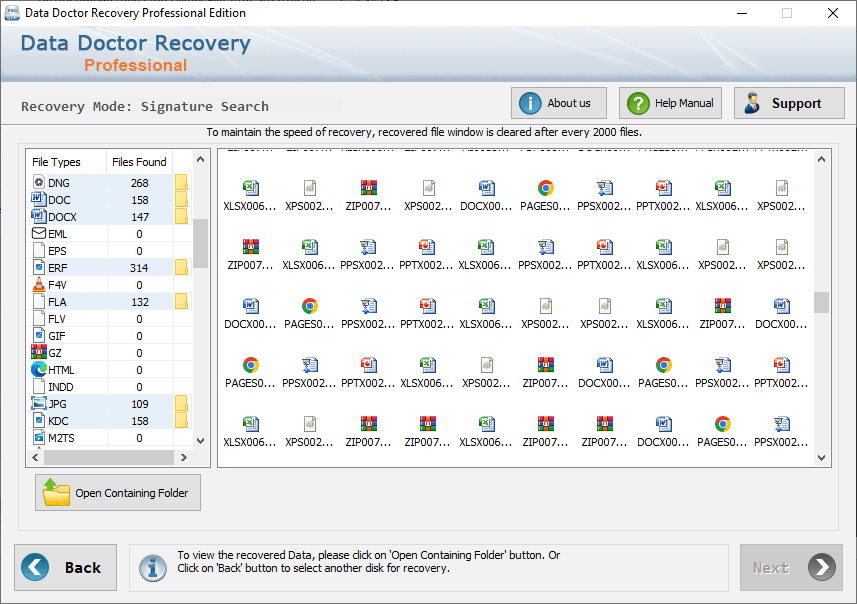The height and width of the screenshot is (604, 857).
Task: Click the JPG picture icon
Action: pos(39,403)
